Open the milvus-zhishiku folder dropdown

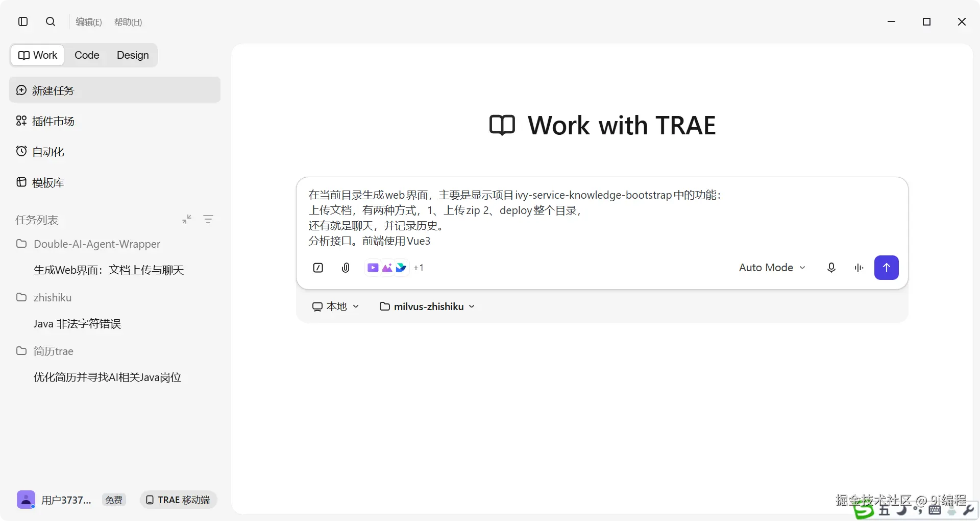tap(427, 306)
